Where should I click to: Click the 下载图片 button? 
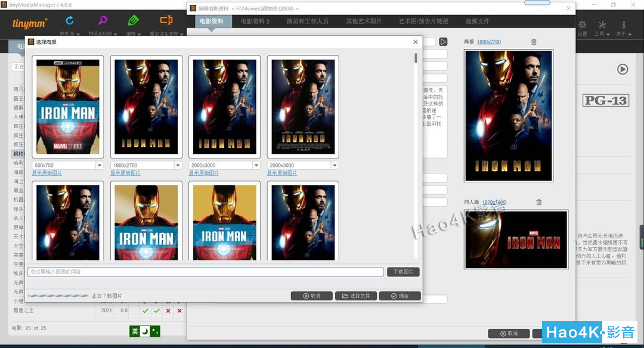click(x=403, y=272)
